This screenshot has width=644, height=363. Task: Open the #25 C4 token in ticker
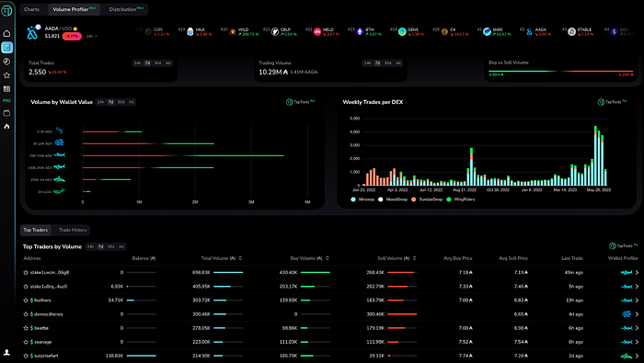[x=451, y=31]
